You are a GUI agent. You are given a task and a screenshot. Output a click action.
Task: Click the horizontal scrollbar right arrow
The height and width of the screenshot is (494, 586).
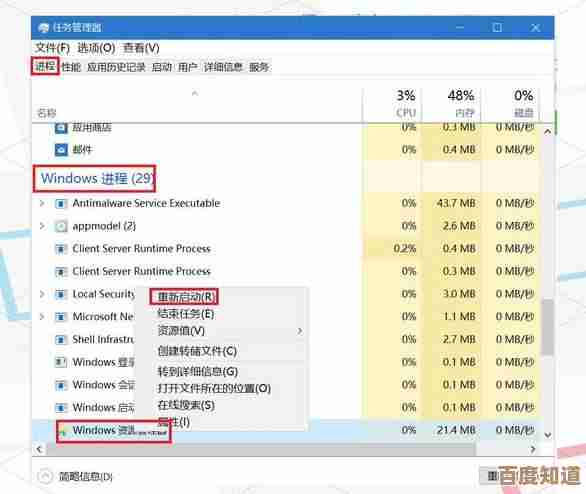[x=533, y=450]
